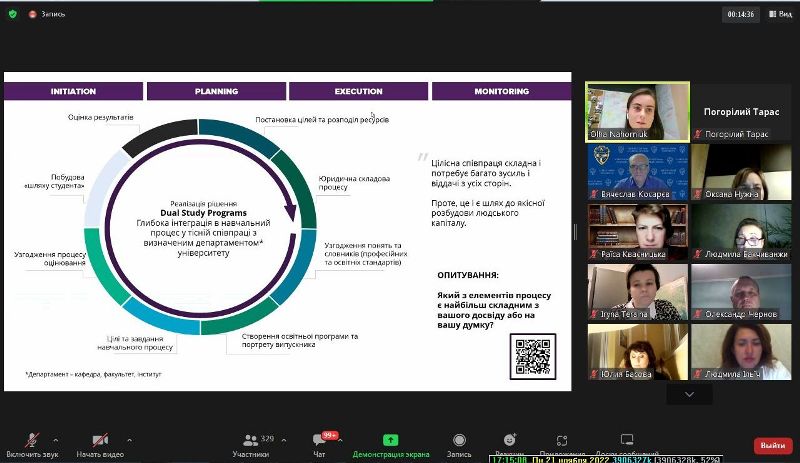The image size is (800, 463).
Task: Click muted mic icon on Раїса Квасницька tile
Action: pyautogui.click(x=594, y=254)
